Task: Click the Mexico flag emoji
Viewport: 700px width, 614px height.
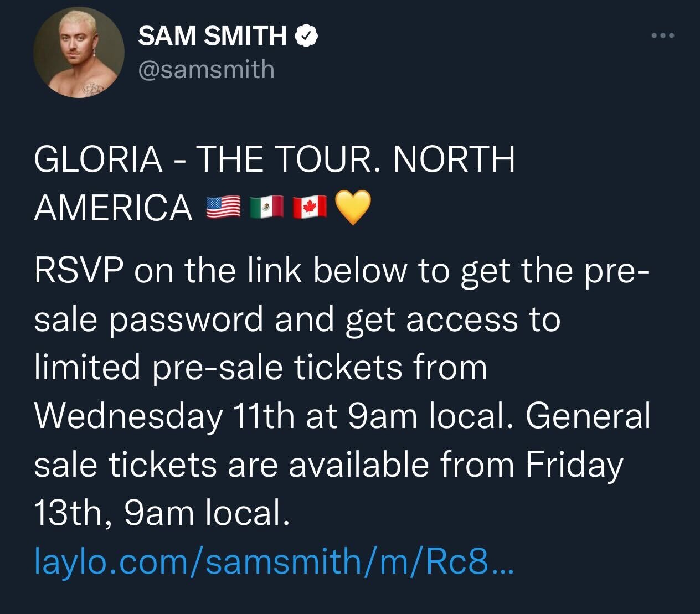Action: (267, 208)
